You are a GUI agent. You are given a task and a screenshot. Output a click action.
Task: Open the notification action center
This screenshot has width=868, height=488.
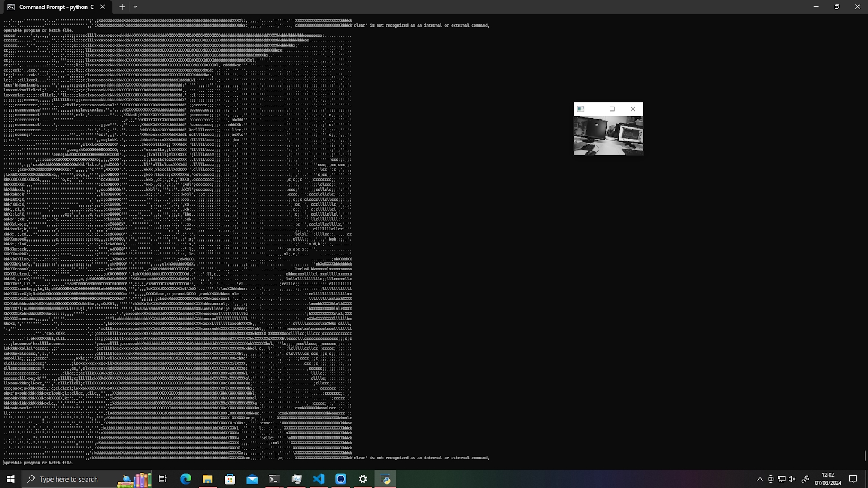853,479
